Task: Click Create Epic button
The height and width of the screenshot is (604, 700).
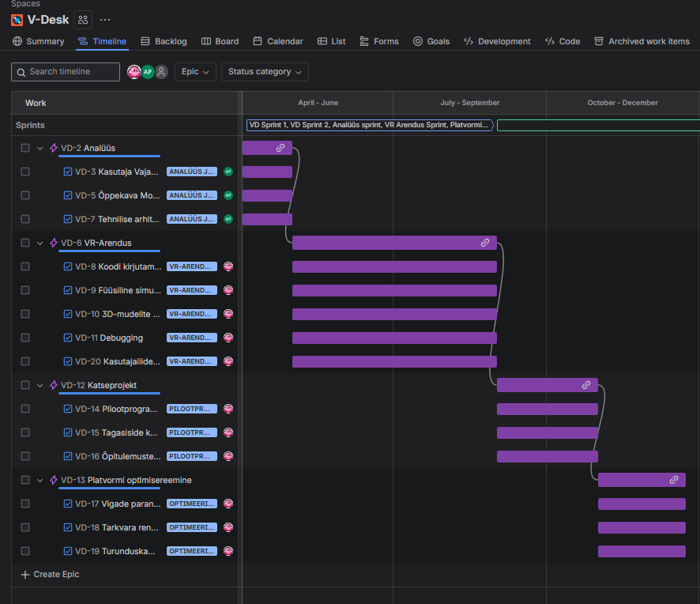Action: point(50,575)
